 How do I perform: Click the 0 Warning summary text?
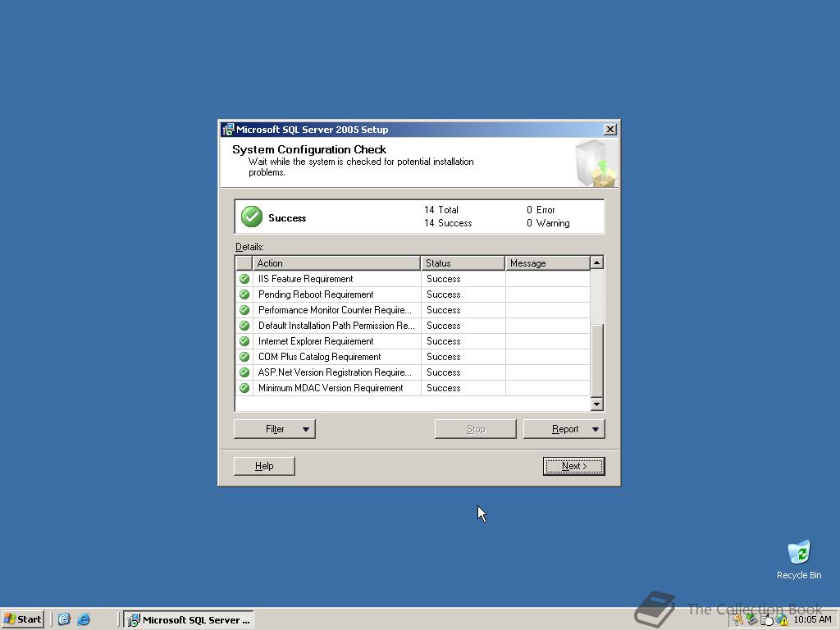click(547, 223)
